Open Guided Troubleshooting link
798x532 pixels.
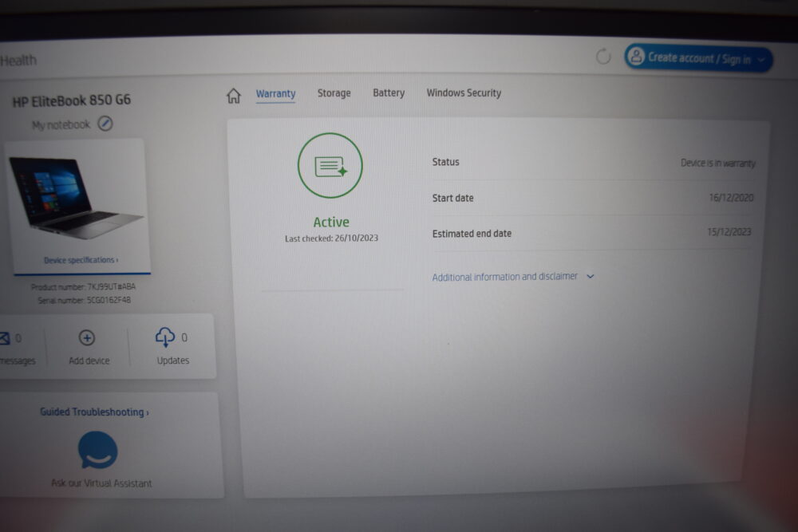(94, 412)
